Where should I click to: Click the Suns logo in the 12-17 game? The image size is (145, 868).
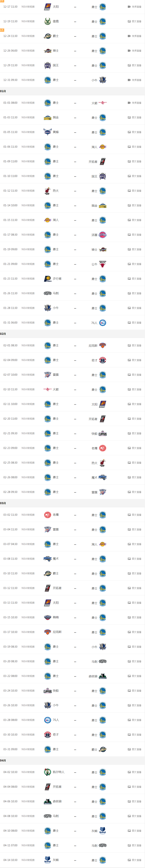click(x=48, y=7)
